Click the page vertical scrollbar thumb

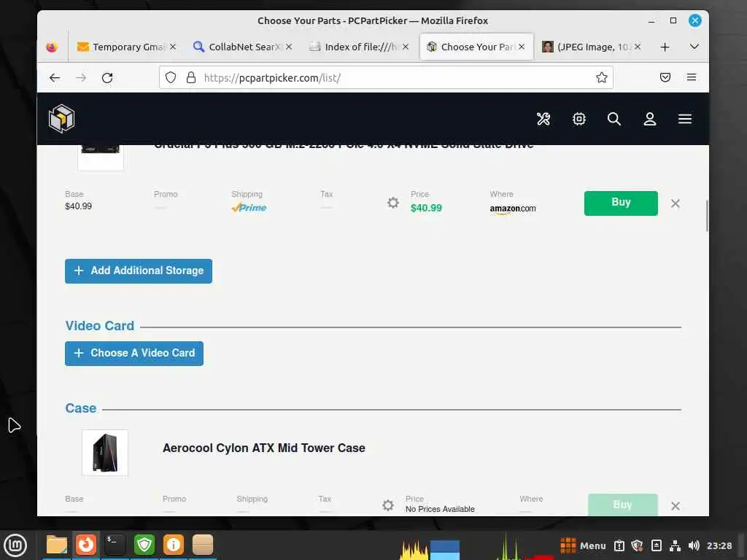(x=707, y=215)
